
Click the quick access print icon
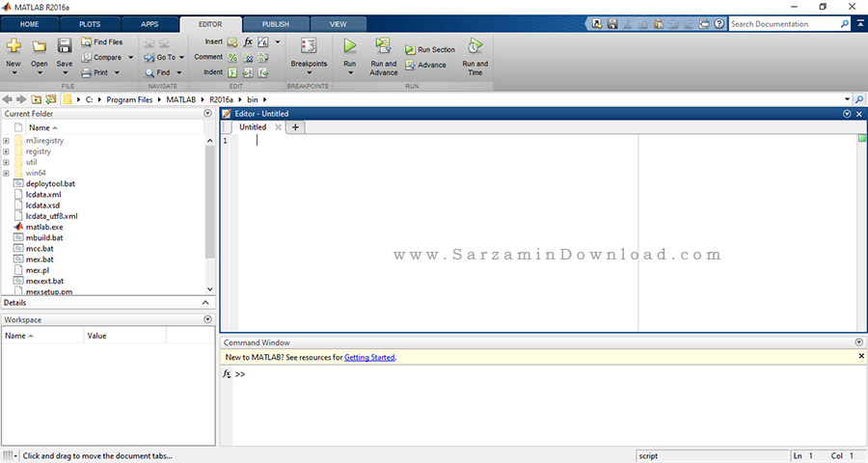pos(704,24)
